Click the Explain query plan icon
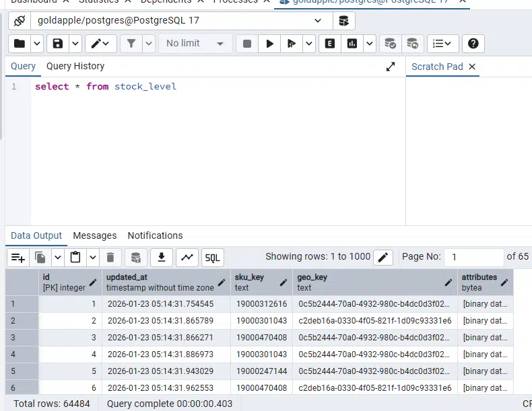 [330, 44]
